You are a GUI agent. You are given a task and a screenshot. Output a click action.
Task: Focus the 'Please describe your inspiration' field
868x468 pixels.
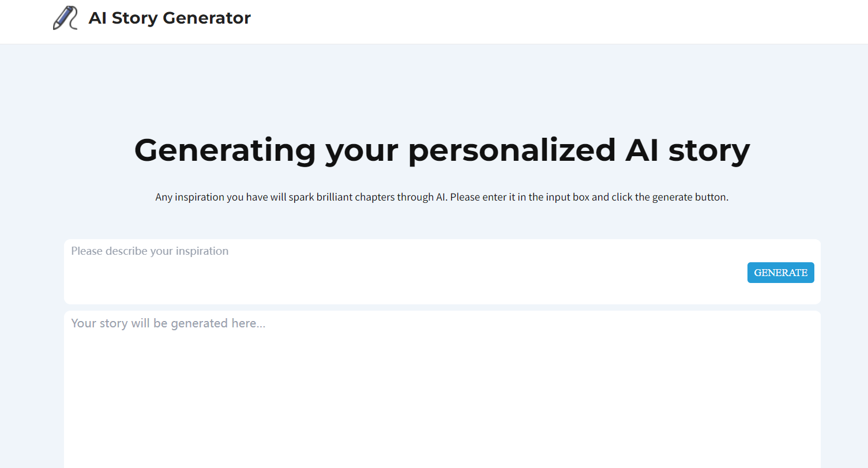[346, 251]
